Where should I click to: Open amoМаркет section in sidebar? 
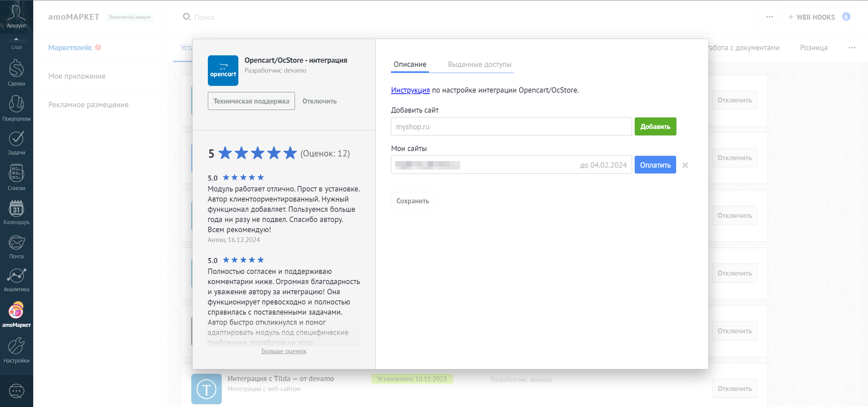16,315
